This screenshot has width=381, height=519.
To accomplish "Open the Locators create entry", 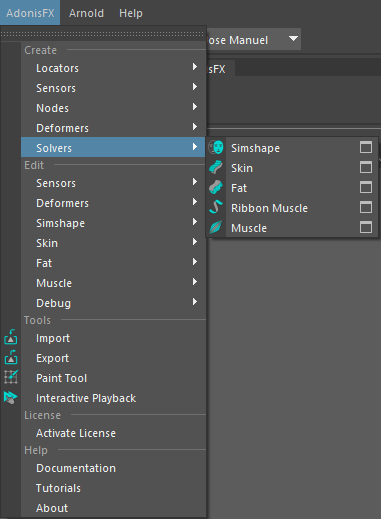I will 113,68.
